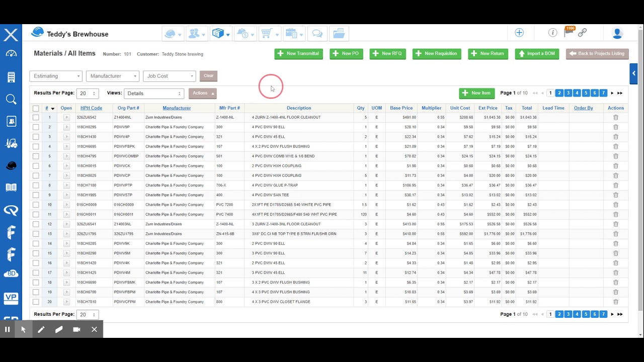Screen dimensions: 644x362
Task: Check the checkbox for row 118CH0295
Action: [x=36, y=127]
